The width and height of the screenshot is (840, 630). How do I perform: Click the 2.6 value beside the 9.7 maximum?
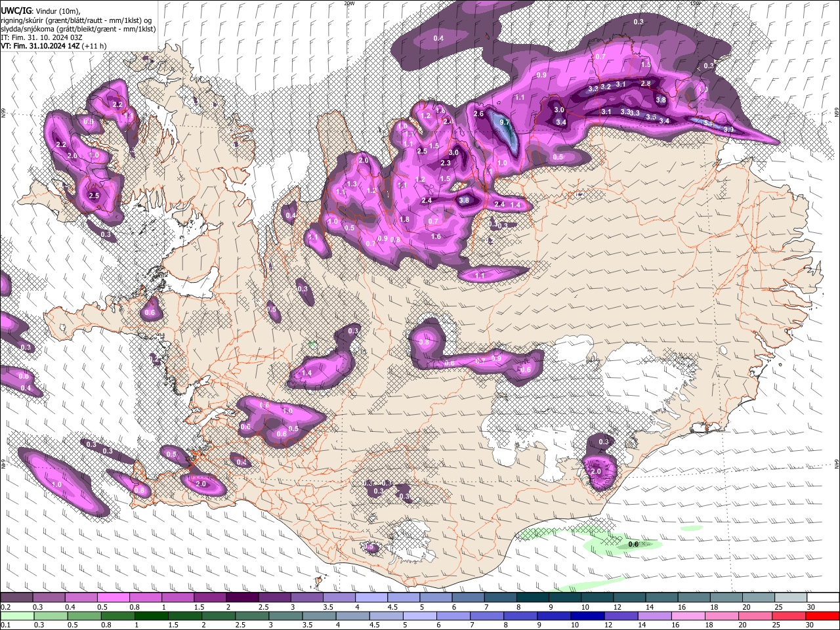(478, 114)
